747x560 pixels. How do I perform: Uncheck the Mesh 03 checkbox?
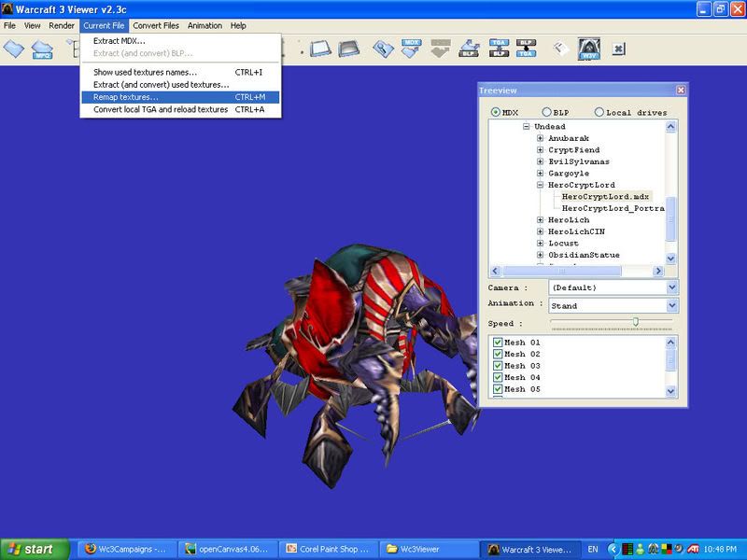point(498,366)
